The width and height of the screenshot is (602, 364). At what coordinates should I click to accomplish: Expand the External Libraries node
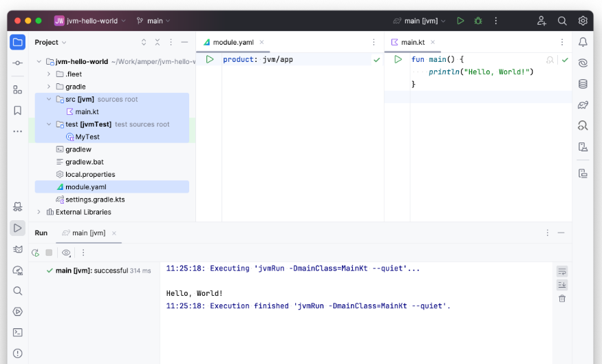[39, 212]
